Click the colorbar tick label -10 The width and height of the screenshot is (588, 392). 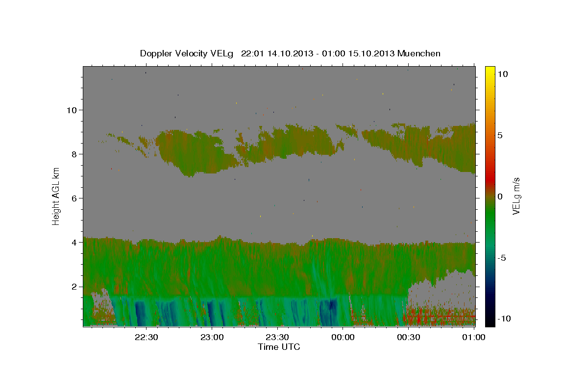(503, 318)
